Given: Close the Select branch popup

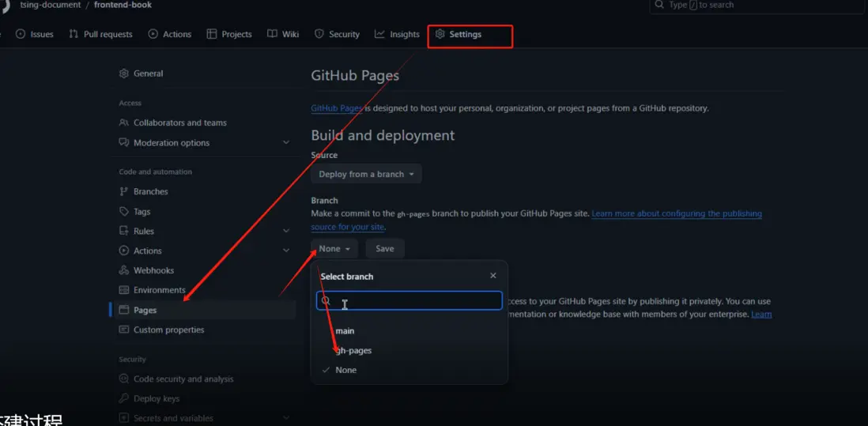Looking at the screenshot, I should [x=493, y=276].
